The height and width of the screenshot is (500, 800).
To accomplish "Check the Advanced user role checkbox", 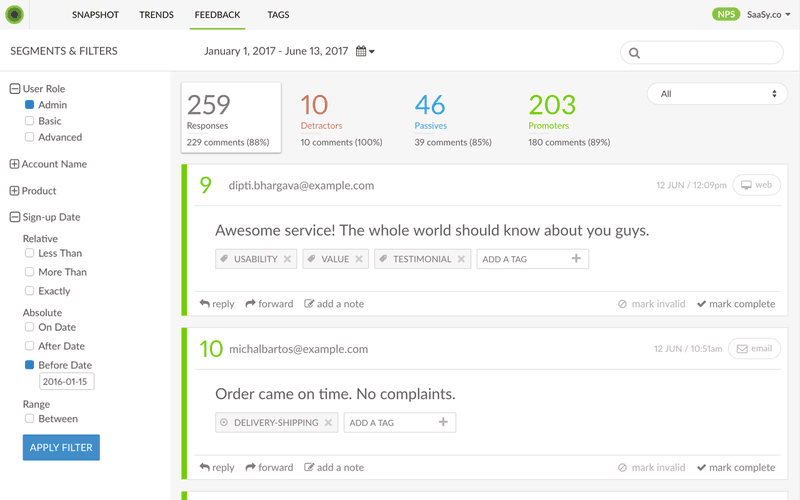I will (30, 137).
